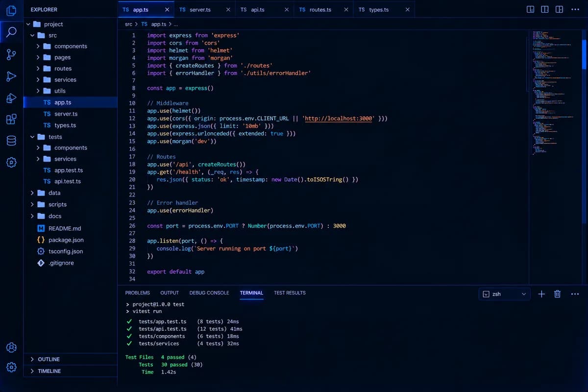588x392 pixels.
Task: Create a new terminal with plus icon
Action: 541,294
